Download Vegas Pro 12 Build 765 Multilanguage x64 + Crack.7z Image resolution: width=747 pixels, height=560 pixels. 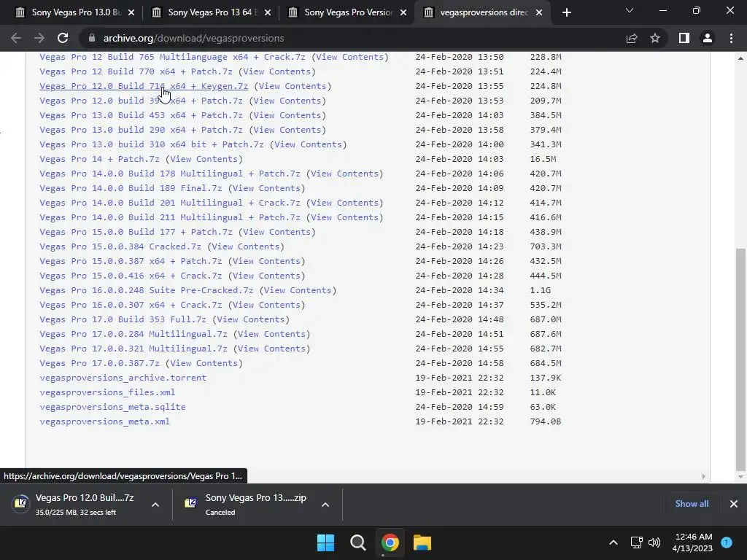pos(172,57)
